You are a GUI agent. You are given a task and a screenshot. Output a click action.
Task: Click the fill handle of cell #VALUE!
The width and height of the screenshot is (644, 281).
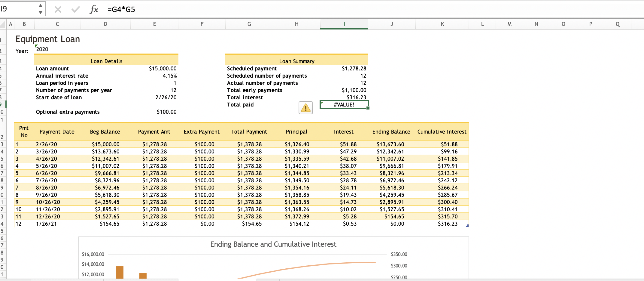click(368, 108)
